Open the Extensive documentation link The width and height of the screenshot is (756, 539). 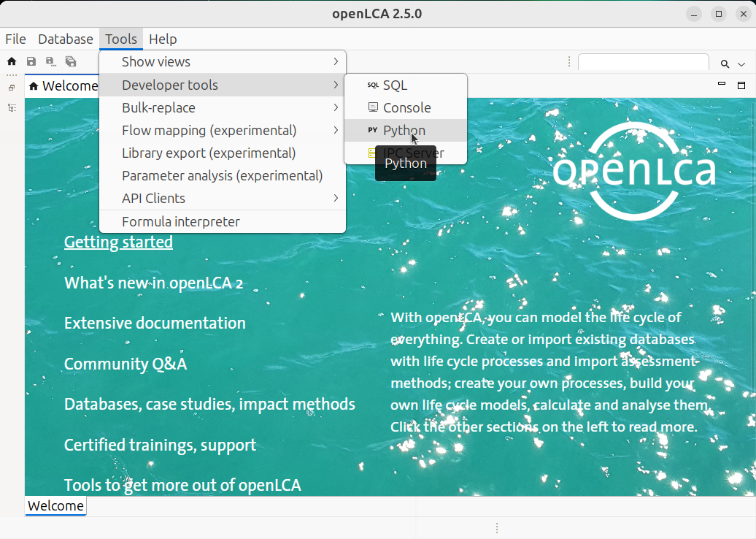click(x=155, y=323)
